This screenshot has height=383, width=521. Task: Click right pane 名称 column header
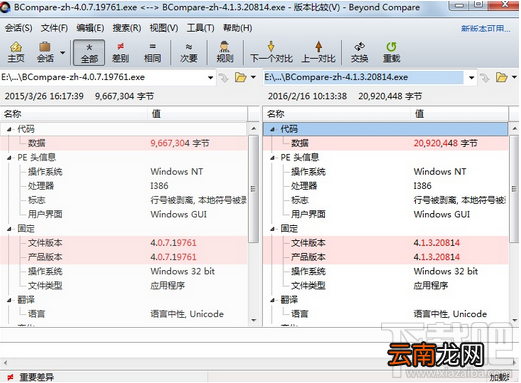337,114
